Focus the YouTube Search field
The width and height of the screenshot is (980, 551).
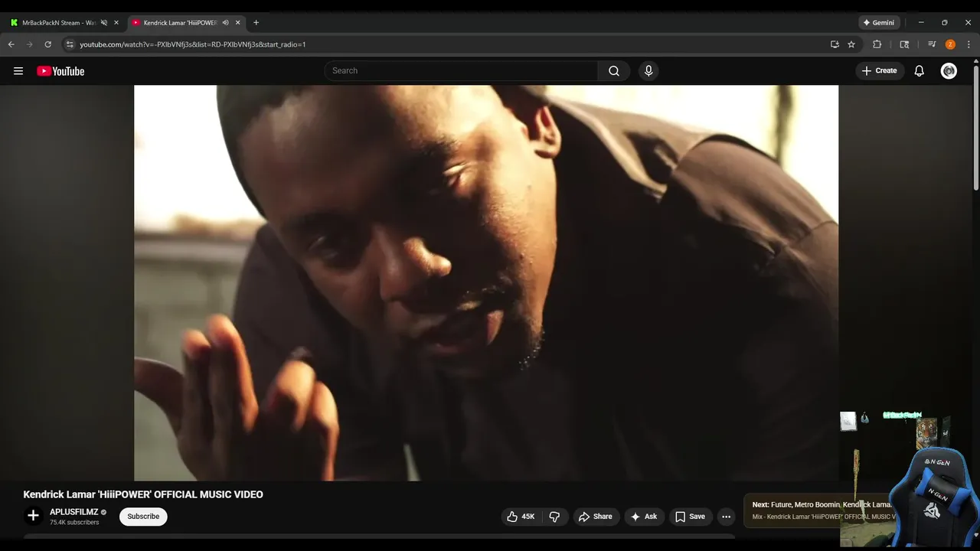point(461,71)
